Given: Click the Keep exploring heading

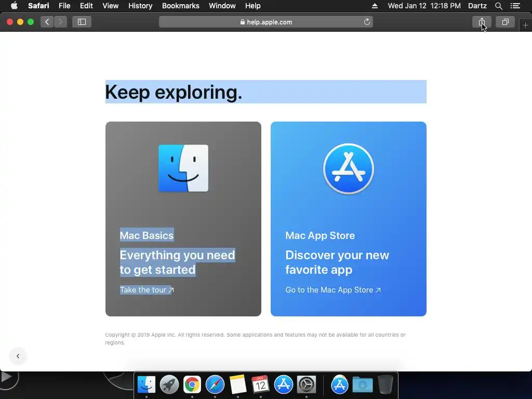Looking at the screenshot, I should [174, 92].
